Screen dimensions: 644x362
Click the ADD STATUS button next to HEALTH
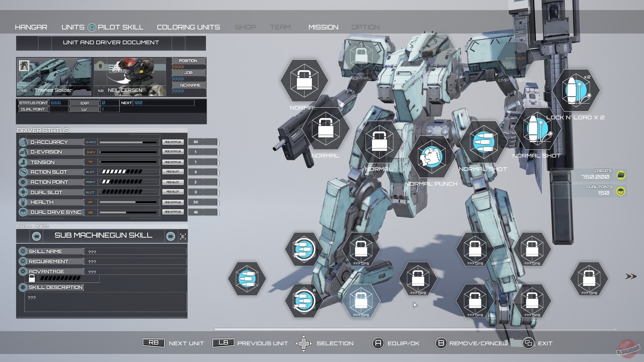(x=173, y=202)
